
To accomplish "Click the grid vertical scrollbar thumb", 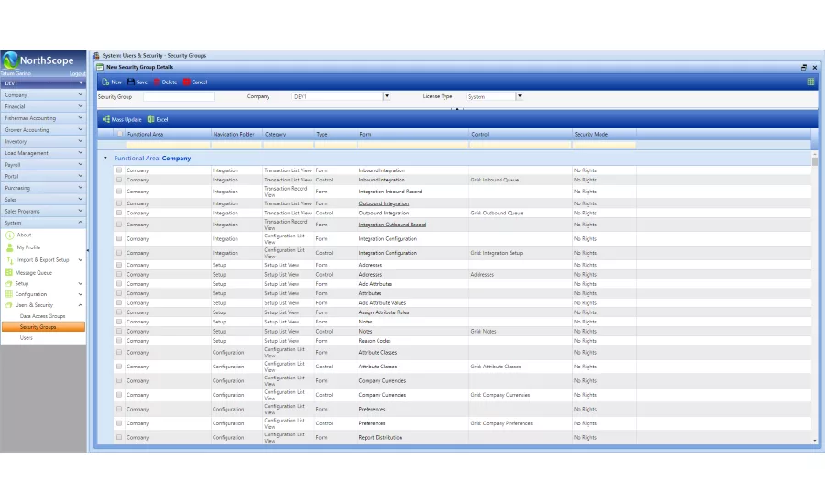I will click(815, 161).
